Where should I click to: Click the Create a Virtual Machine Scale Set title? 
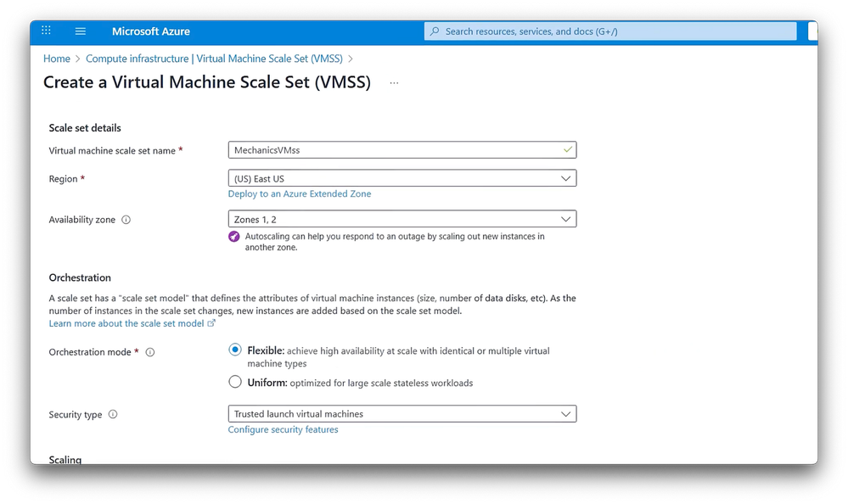pos(207,82)
